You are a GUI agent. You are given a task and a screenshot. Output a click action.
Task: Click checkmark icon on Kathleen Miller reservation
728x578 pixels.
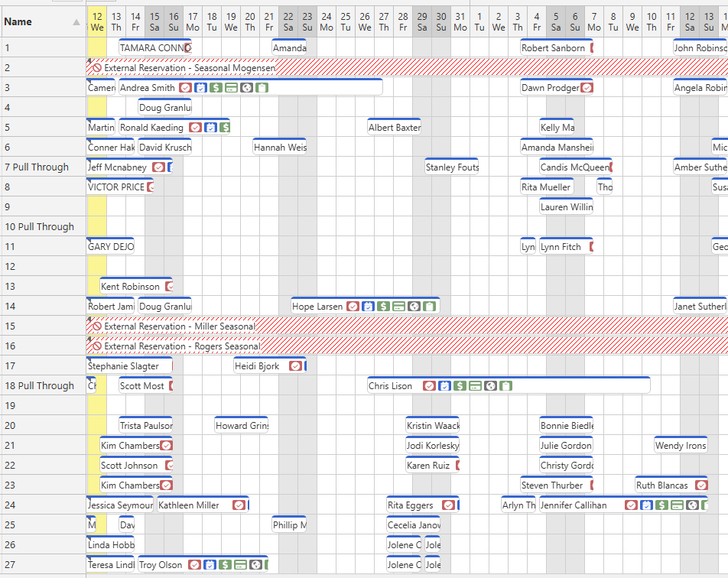point(239,505)
